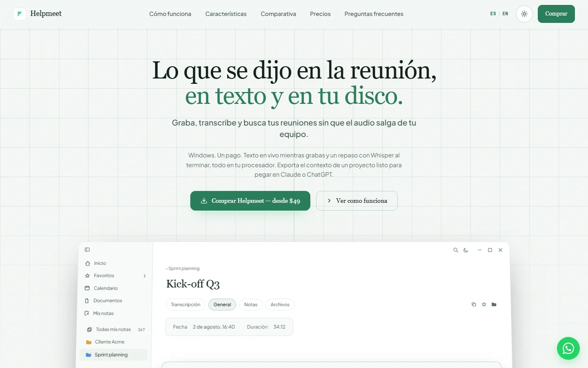
Task: Click the Helpmeet logo icon
Action: (x=20, y=14)
